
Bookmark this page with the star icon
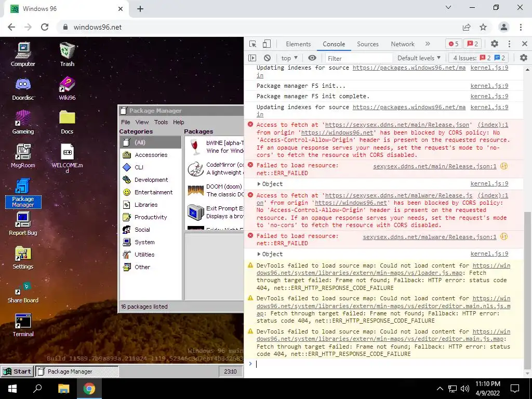point(483,27)
